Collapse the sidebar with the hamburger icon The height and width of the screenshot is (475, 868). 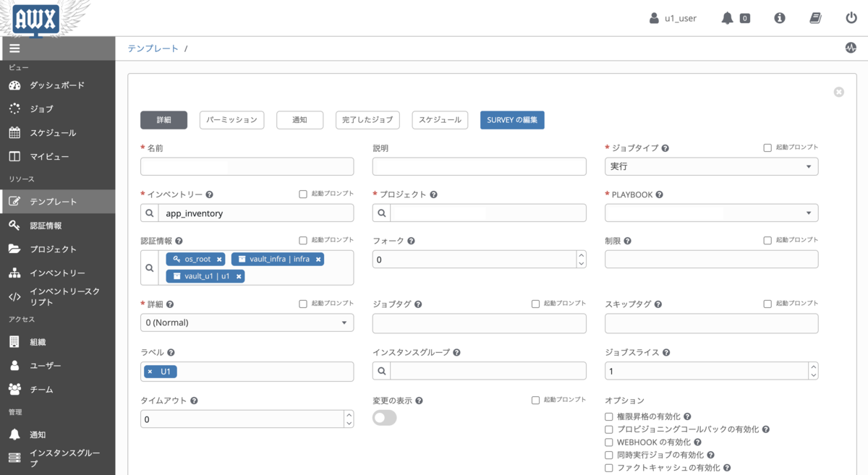point(14,48)
